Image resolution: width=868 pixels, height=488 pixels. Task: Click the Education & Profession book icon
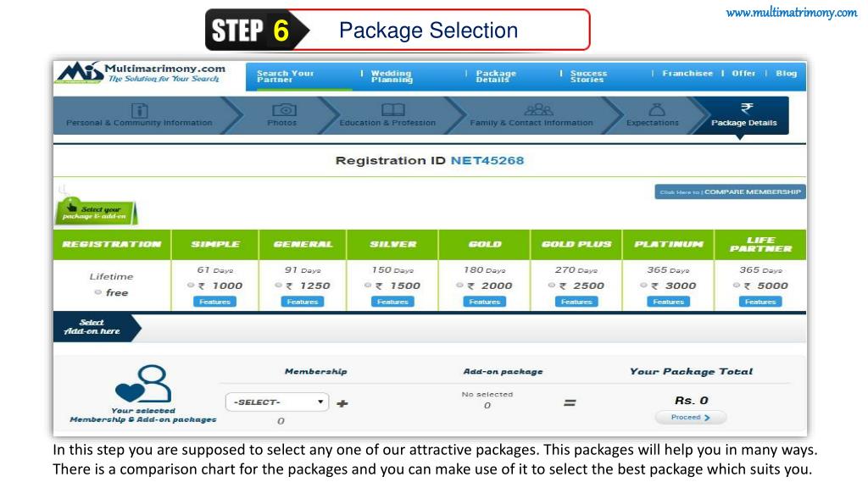pyautogui.click(x=393, y=109)
